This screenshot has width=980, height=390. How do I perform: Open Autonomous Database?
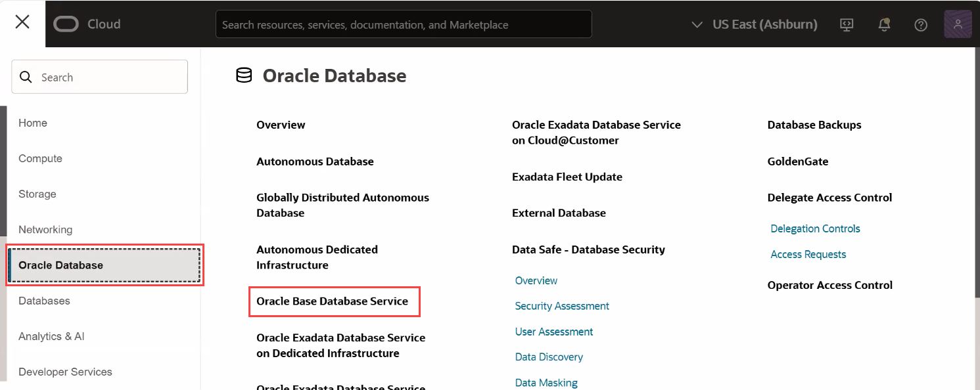tap(315, 162)
